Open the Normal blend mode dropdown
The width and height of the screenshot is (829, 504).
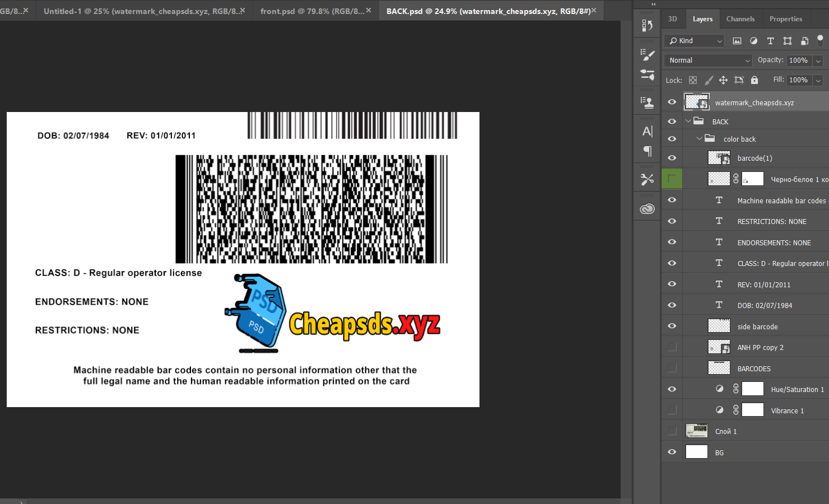pos(708,60)
